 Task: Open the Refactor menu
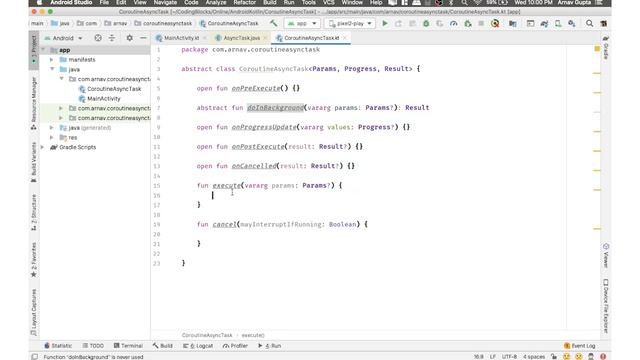(244, 2)
